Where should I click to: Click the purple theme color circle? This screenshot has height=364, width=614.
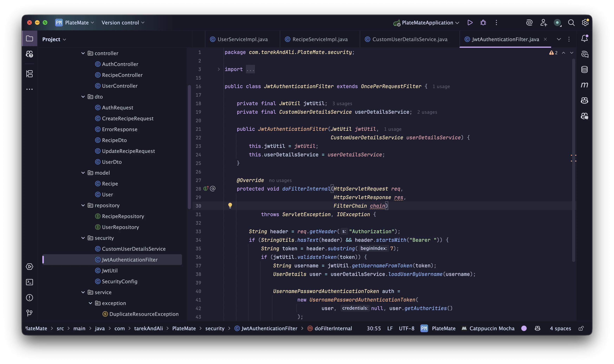(524, 328)
